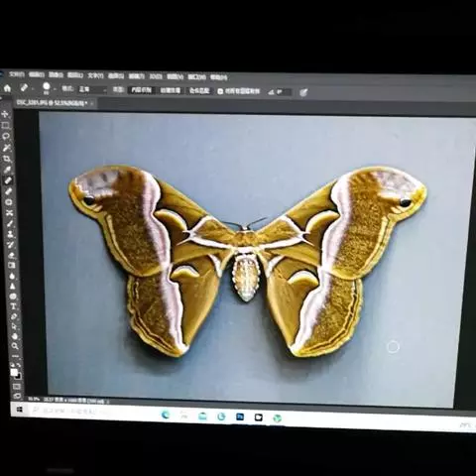This screenshot has width=476, height=476.
Task: Select the Eyedropper tool
Action: click(8, 170)
